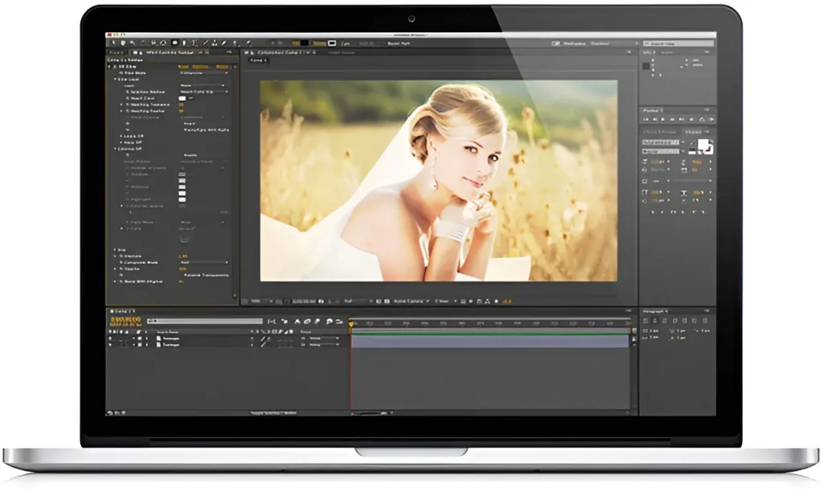Select the Pen tool

[x=184, y=43]
